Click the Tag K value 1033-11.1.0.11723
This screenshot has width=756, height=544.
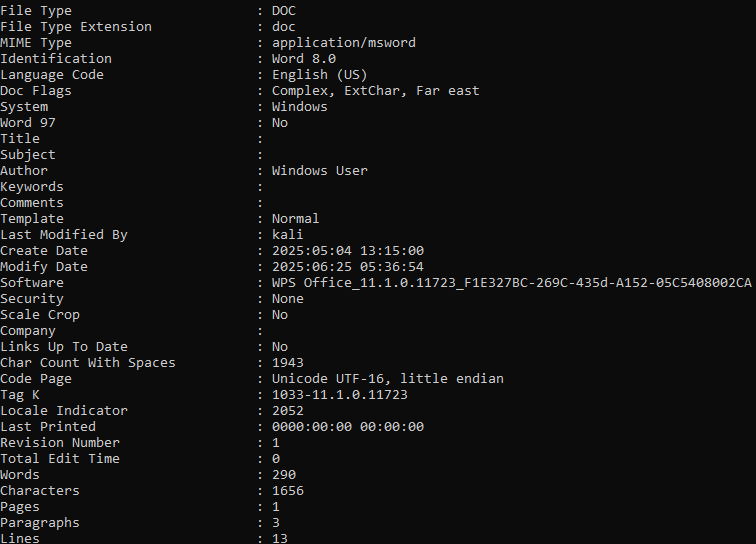coord(339,394)
